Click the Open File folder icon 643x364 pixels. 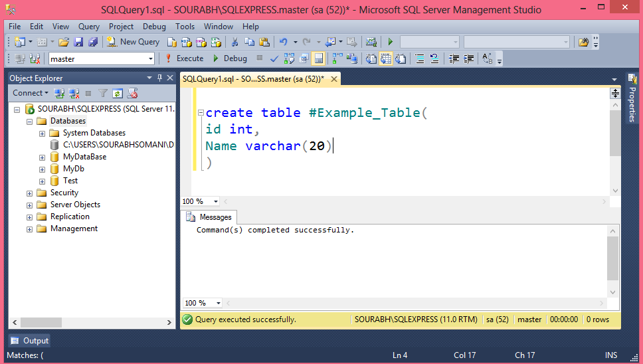pos(64,42)
